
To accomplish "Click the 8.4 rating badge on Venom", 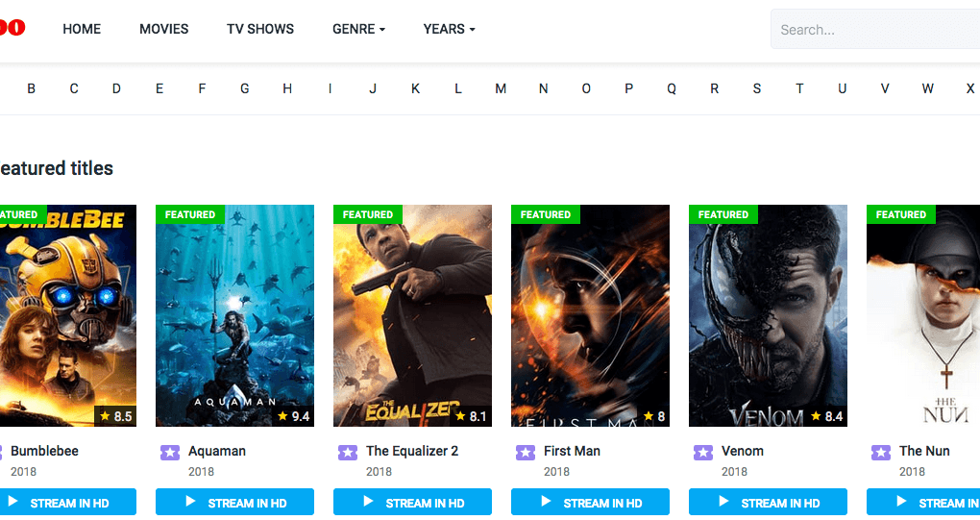I will [x=826, y=416].
